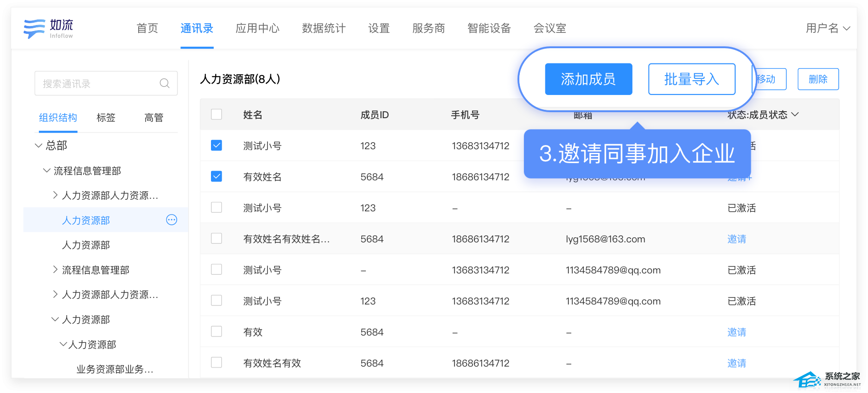Click the 删除 button
868x393 pixels.
(818, 79)
